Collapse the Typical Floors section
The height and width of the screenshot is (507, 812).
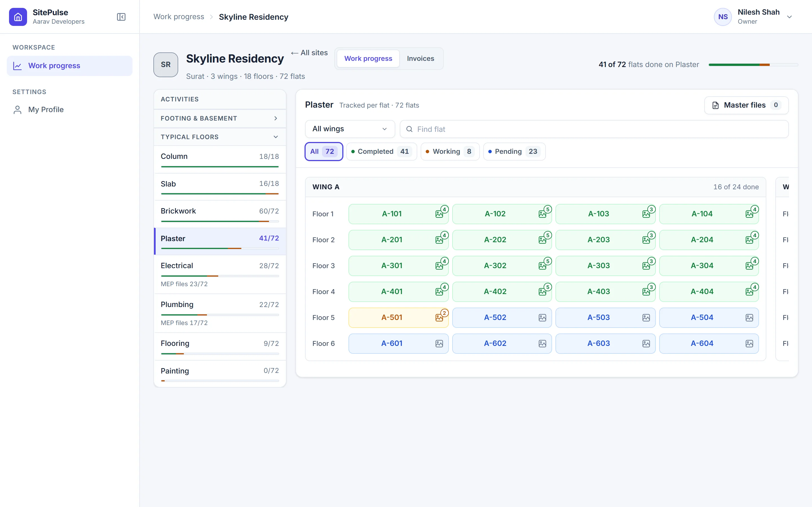point(220,137)
